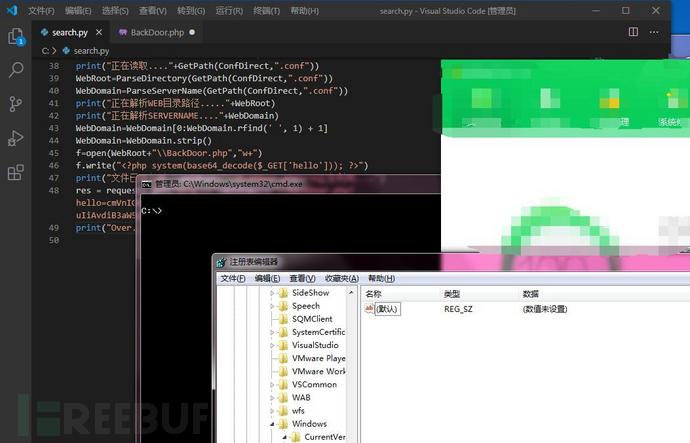
Task: Click the split editor icon
Action: (x=633, y=32)
